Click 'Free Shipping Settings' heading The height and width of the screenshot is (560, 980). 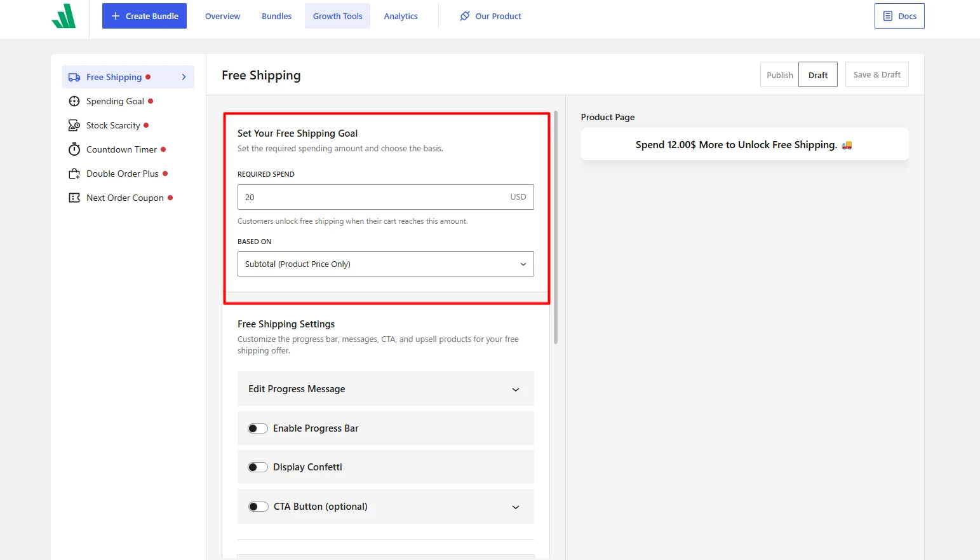[286, 324]
